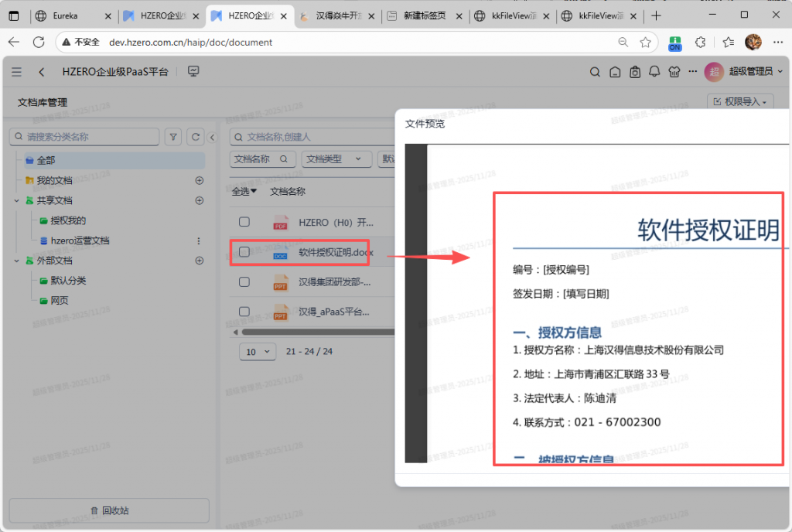Screen dimensions: 792x532
Task: Tick the checkbox for the HZERO PDF row
Action: coord(244,222)
